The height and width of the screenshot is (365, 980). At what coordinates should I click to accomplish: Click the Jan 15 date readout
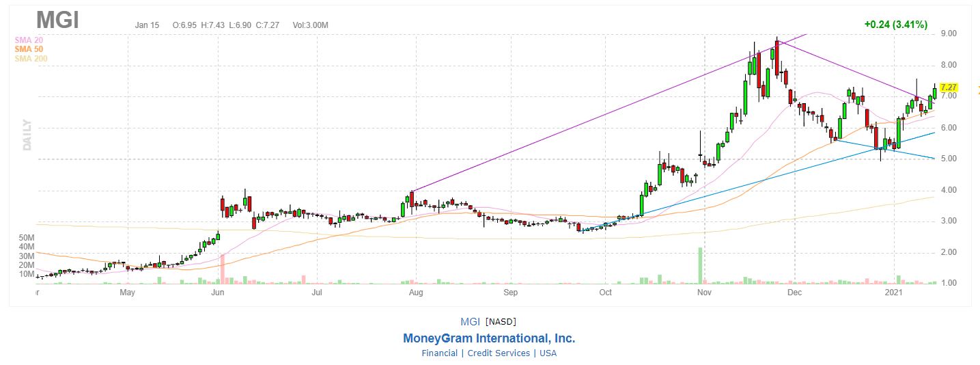click(x=147, y=25)
